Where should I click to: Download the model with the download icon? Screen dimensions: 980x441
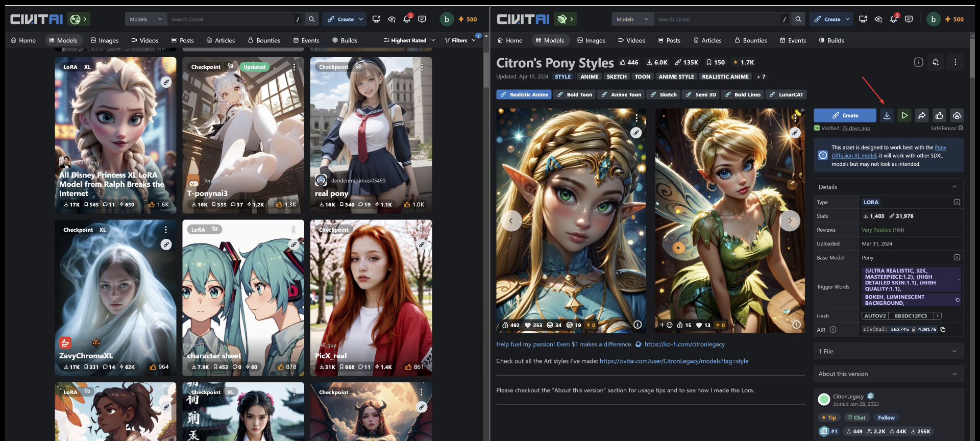[x=887, y=115]
